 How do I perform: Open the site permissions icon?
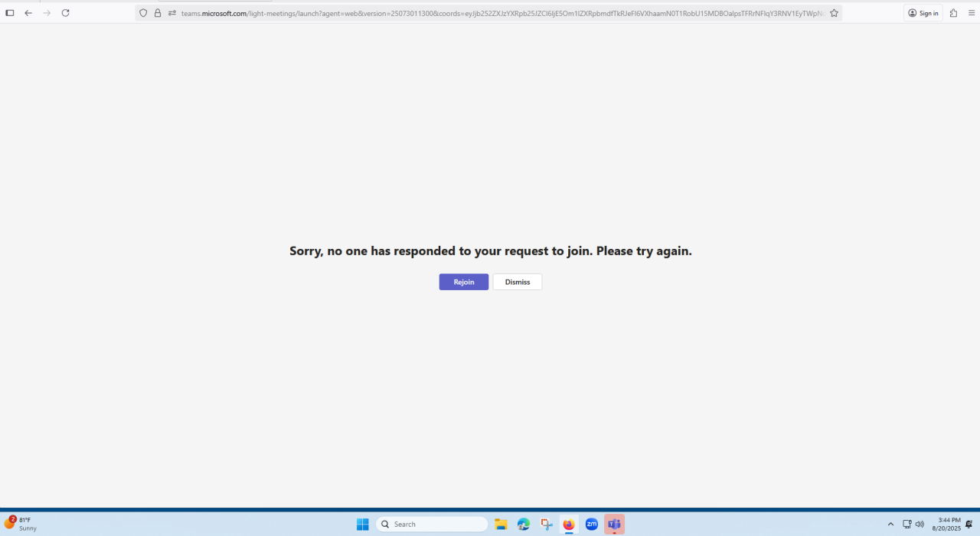[x=171, y=13]
